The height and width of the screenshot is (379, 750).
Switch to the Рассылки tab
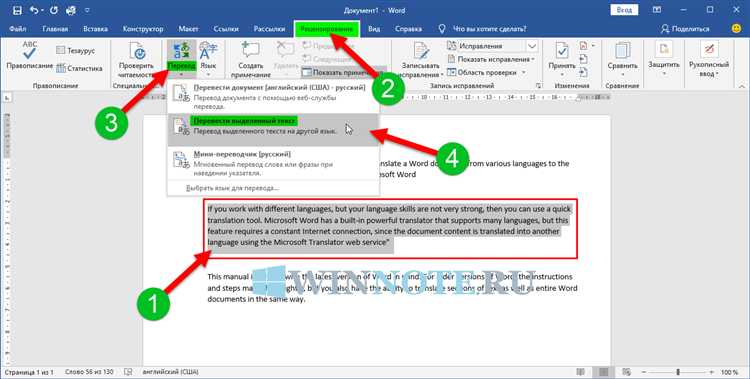click(x=269, y=29)
